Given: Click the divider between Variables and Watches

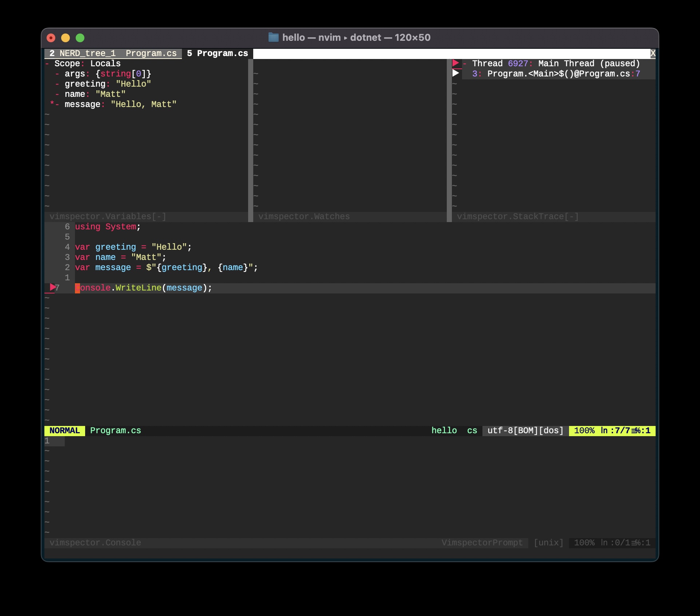Looking at the screenshot, I should (251, 141).
